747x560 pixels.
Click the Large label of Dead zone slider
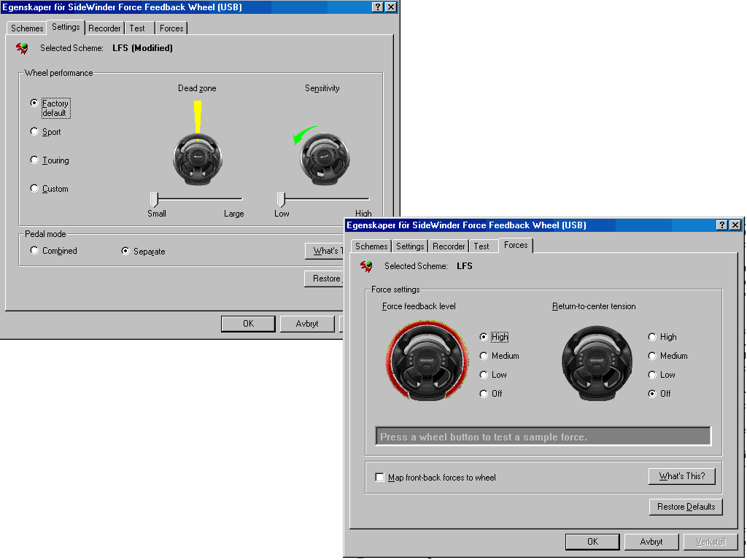coord(234,214)
